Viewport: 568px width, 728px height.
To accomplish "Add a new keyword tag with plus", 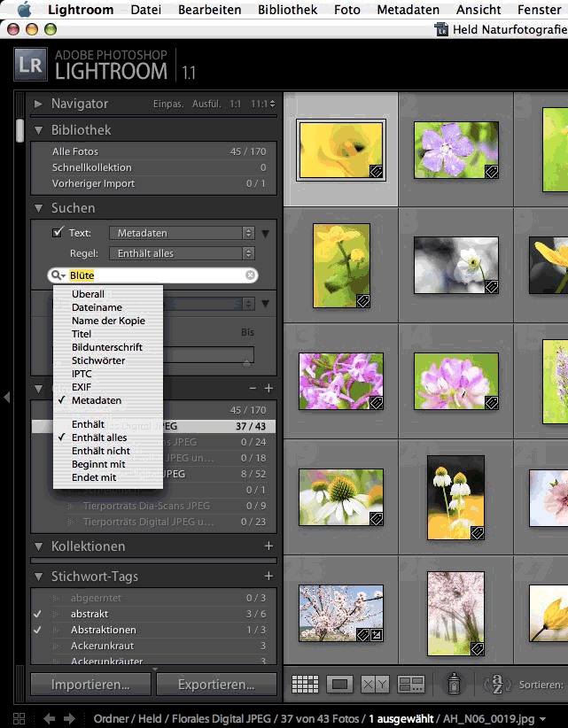I will [268, 577].
